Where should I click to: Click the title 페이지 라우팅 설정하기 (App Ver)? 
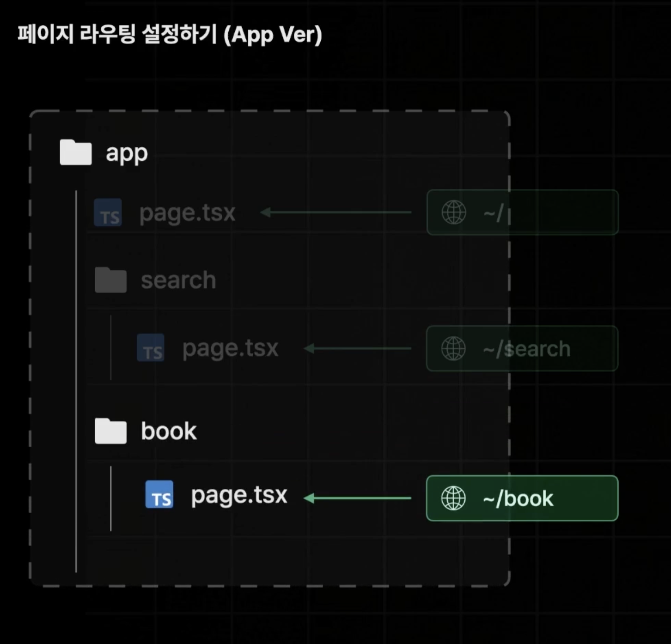[170, 35]
